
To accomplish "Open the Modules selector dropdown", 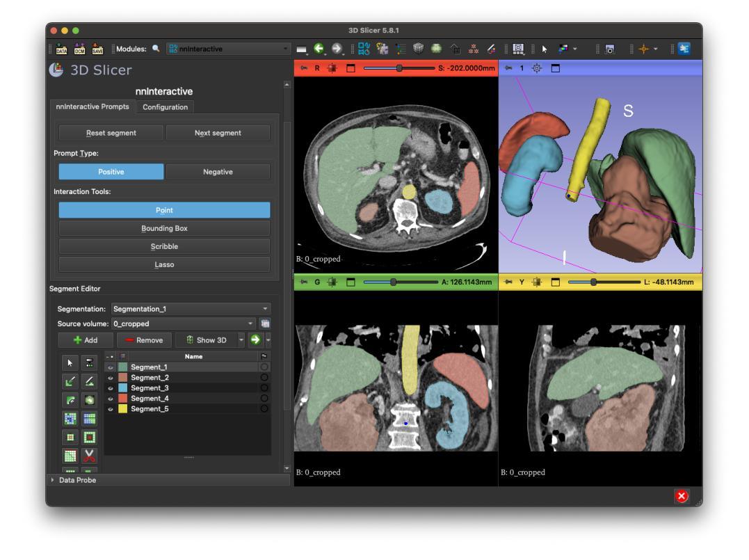I will [x=229, y=49].
